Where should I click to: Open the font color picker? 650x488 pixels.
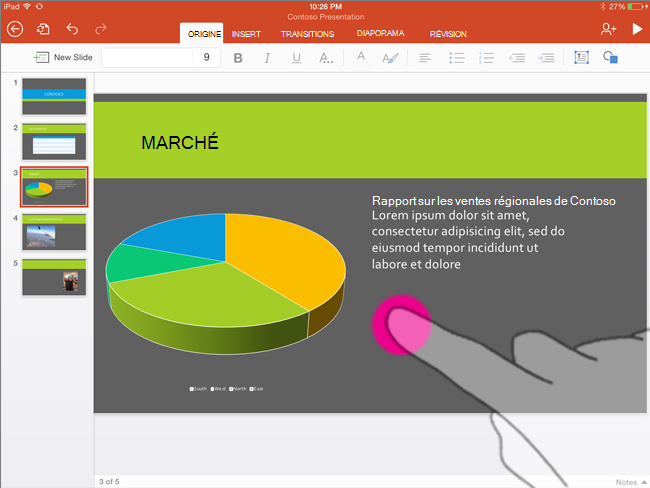pyautogui.click(x=361, y=58)
